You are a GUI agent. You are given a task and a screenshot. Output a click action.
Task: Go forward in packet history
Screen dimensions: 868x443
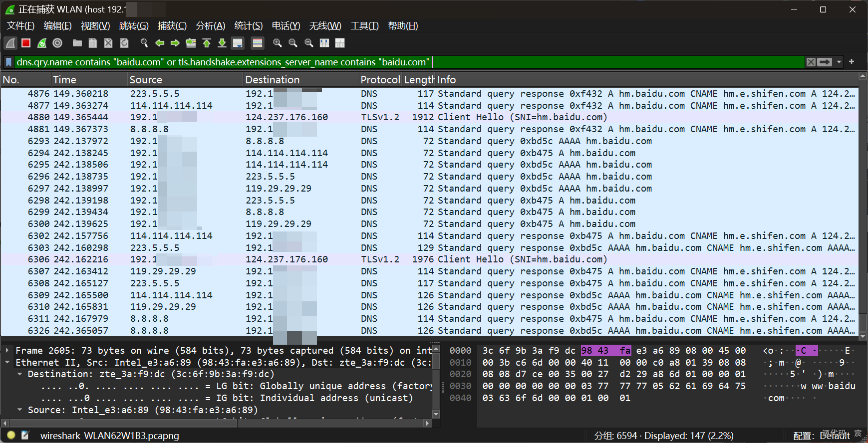click(x=175, y=43)
